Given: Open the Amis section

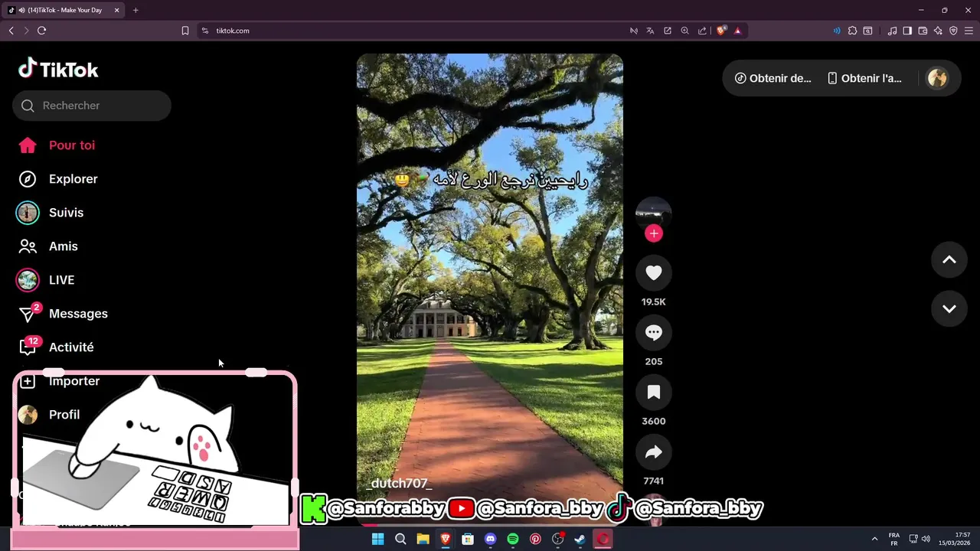Looking at the screenshot, I should click(x=48, y=246).
